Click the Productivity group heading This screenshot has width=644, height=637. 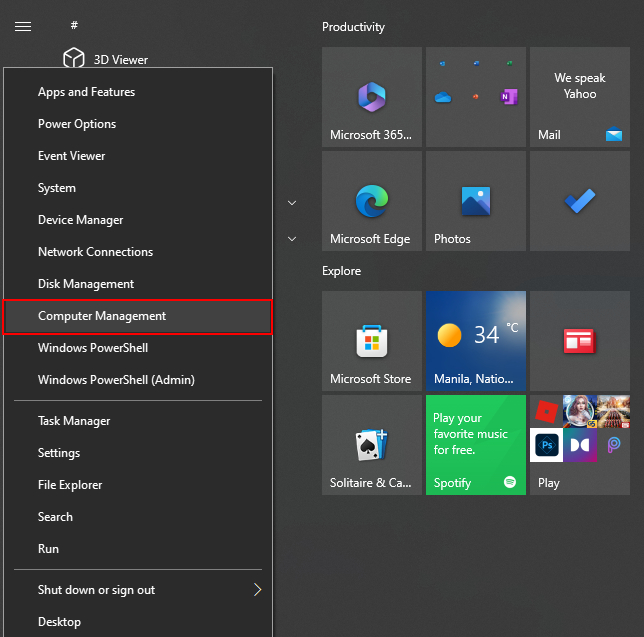[353, 27]
